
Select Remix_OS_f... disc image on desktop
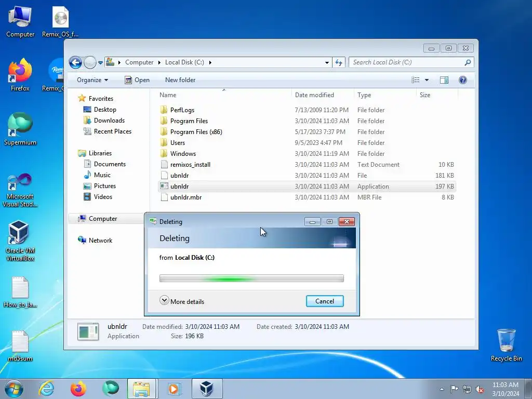pos(60,22)
